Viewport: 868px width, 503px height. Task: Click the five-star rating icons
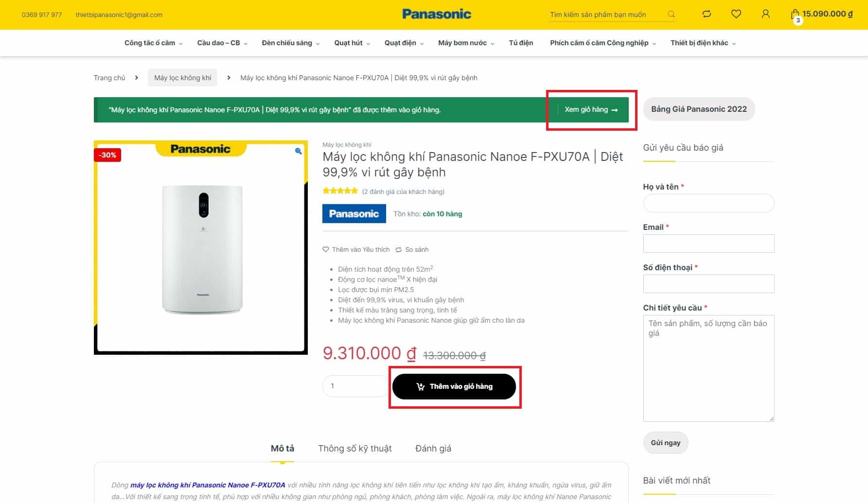pyautogui.click(x=340, y=191)
